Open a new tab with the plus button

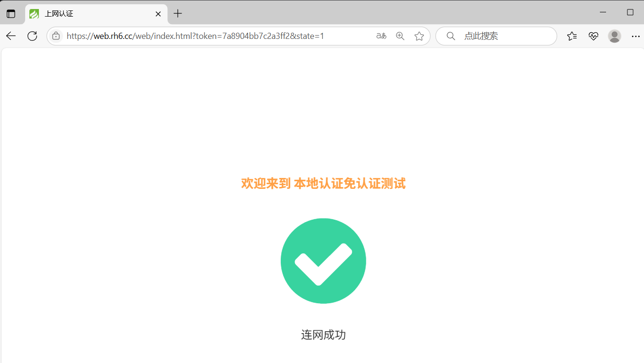(178, 14)
